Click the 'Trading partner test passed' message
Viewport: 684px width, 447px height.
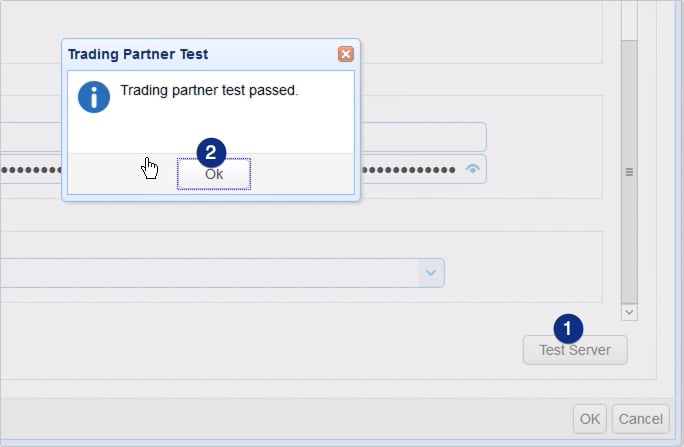tap(209, 91)
